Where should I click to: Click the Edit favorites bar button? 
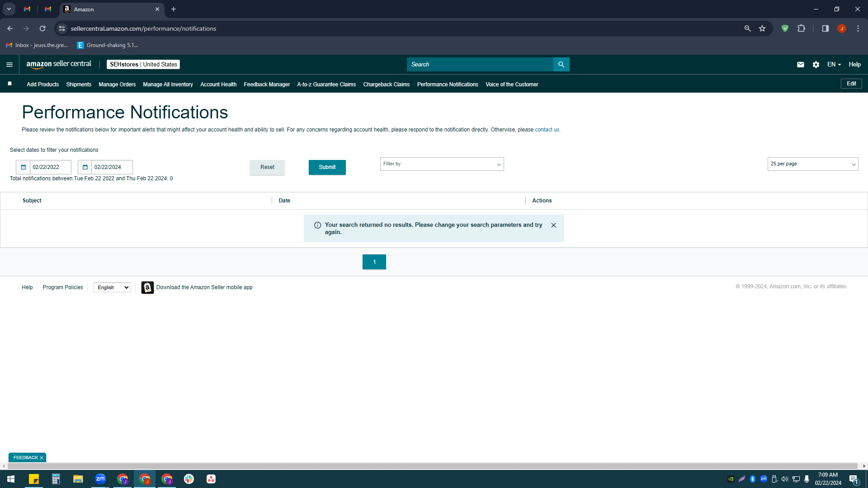click(x=851, y=84)
